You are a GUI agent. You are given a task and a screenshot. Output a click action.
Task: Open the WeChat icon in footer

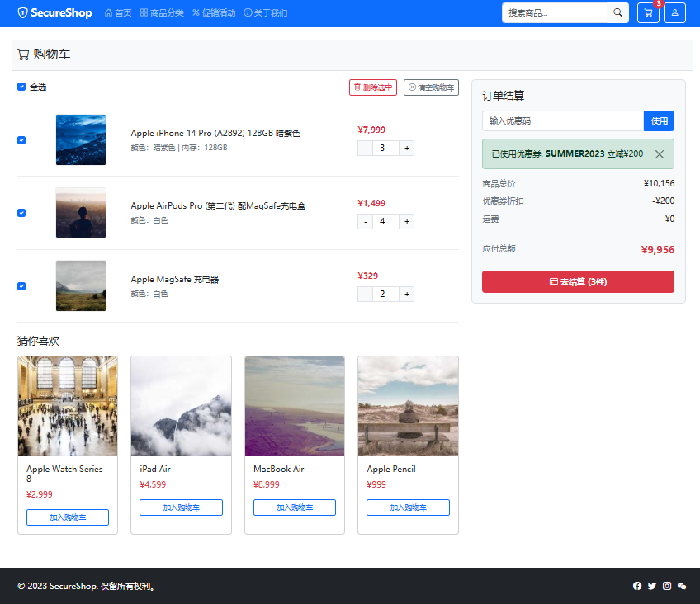(682, 586)
